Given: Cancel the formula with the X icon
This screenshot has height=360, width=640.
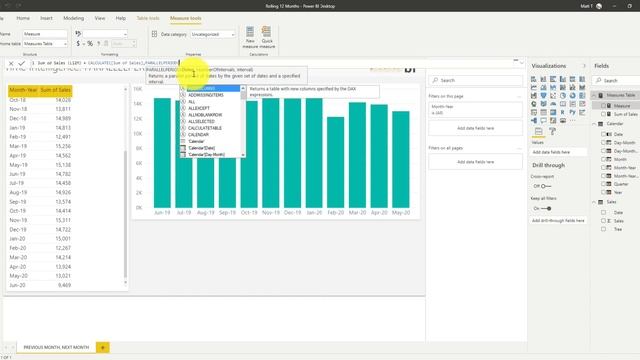Looking at the screenshot, I should [11, 63].
